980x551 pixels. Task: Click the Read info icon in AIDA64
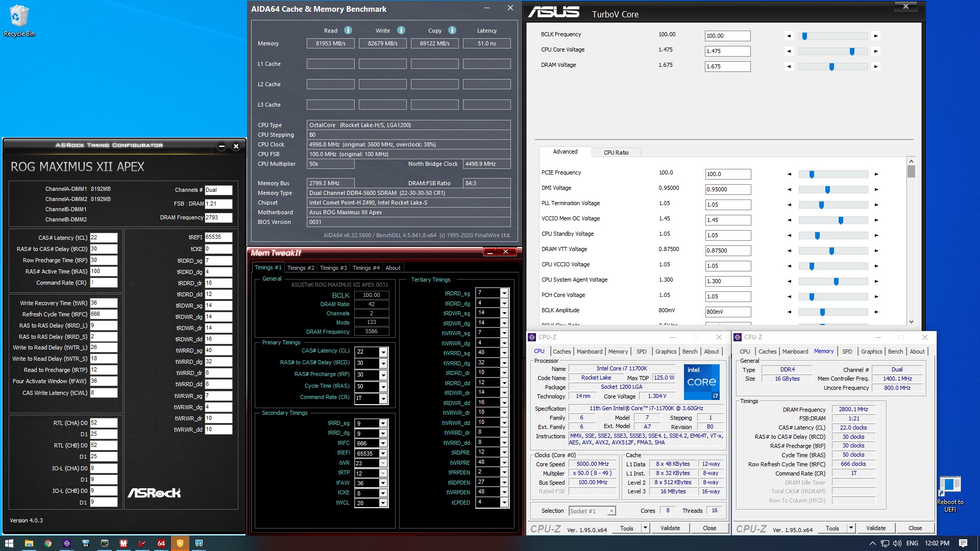[x=348, y=30]
